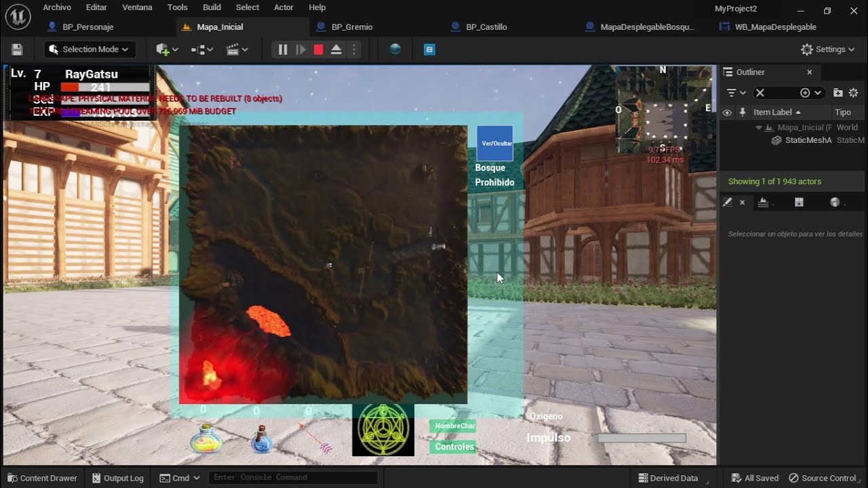
Task: Click the NombreChar button
Action: click(x=453, y=426)
